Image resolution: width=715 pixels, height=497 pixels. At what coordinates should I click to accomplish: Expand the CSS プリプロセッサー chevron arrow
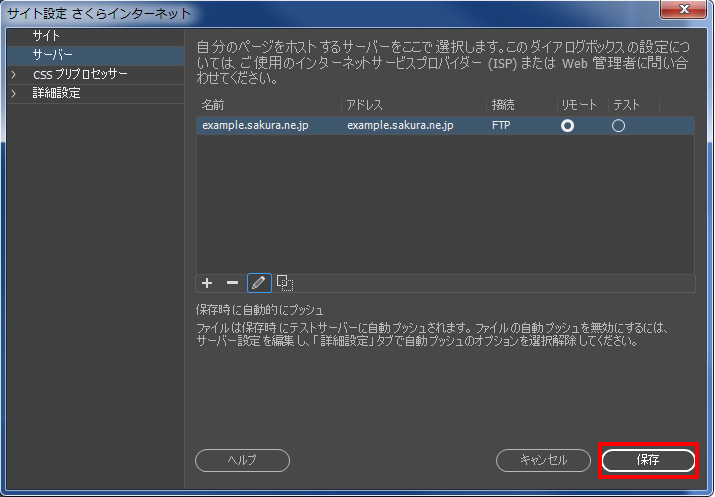click(14, 74)
